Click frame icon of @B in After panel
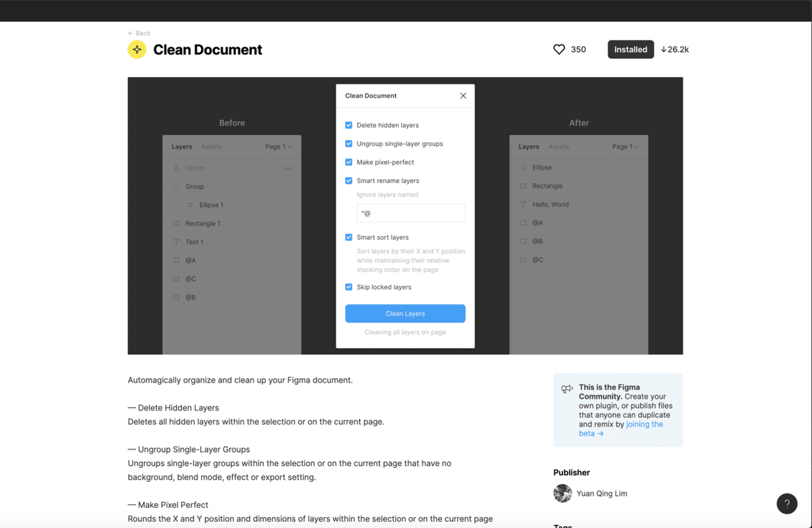Image resolution: width=812 pixels, height=528 pixels. (524, 241)
